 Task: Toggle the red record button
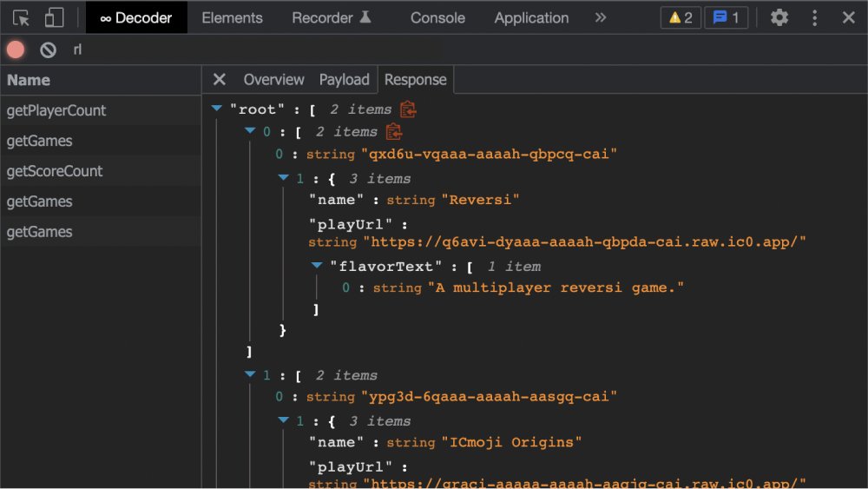16,50
